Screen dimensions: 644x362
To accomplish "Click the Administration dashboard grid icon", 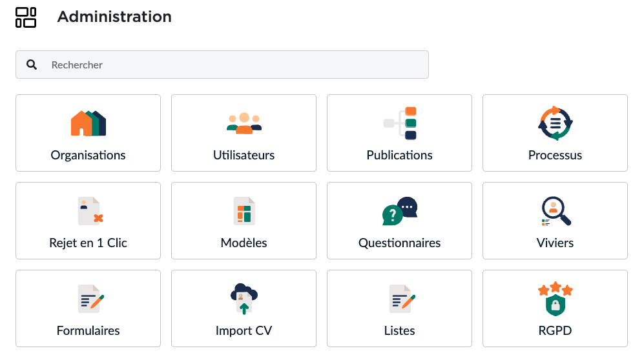I will [26, 17].
